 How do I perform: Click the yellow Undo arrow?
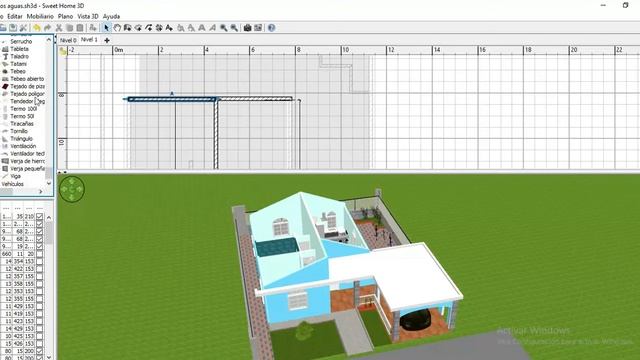pyautogui.click(x=37, y=28)
